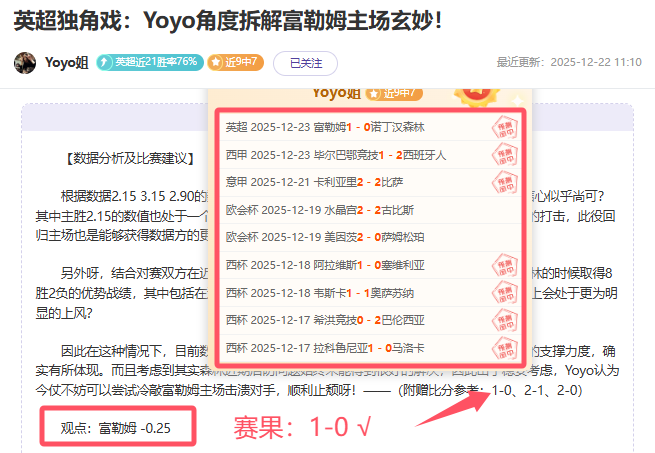Click the orange 近9中7 badge

[235, 63]
